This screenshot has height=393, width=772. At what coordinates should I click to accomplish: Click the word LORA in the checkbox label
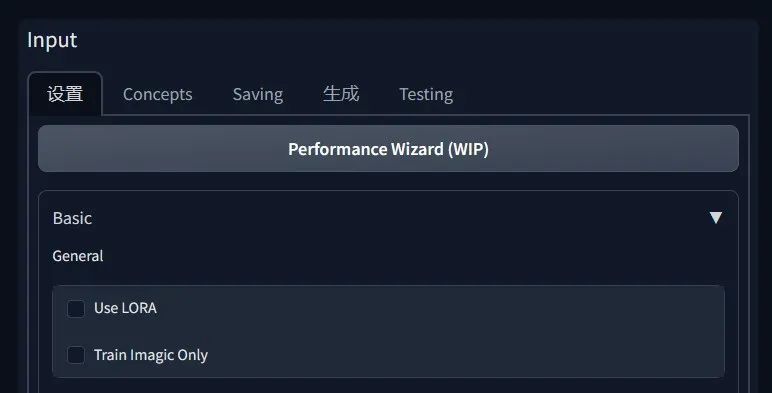click(139, 308)
